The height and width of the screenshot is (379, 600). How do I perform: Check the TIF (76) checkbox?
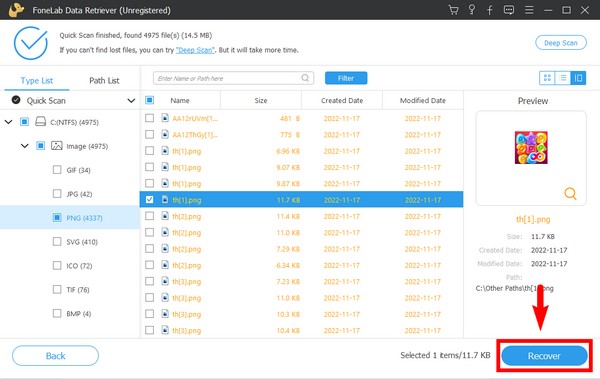pos(57,289)
